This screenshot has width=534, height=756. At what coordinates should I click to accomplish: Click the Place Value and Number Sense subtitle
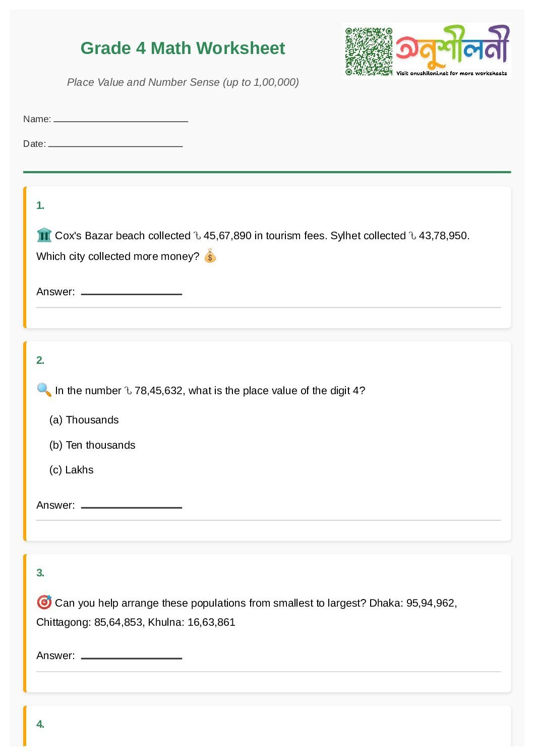183,82
